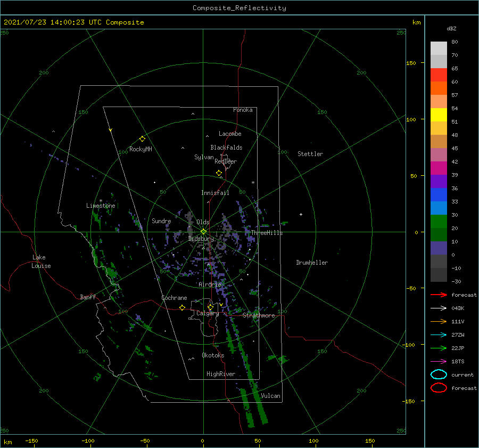The image size is (479, 448).
Task: Click the Banff city label
Action: click(88, 297)
